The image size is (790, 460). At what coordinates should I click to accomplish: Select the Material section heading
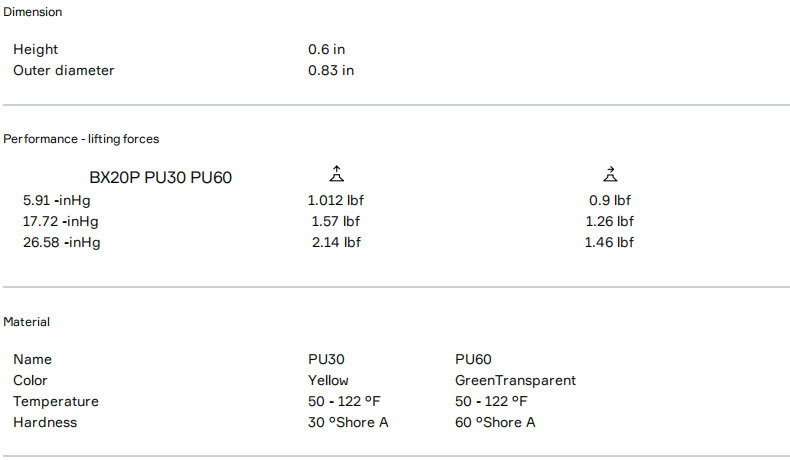point(26,322)
